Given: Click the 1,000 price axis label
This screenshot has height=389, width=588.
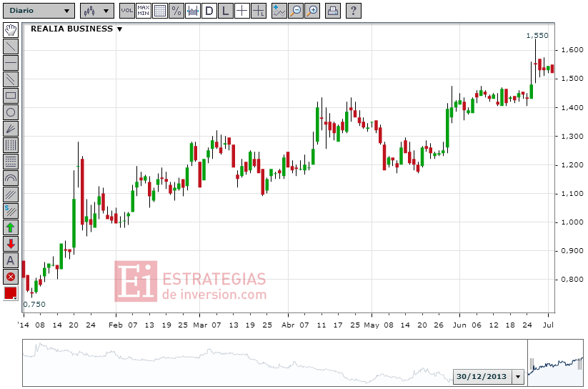Looking at the screenshot, I should coord(572,222).
